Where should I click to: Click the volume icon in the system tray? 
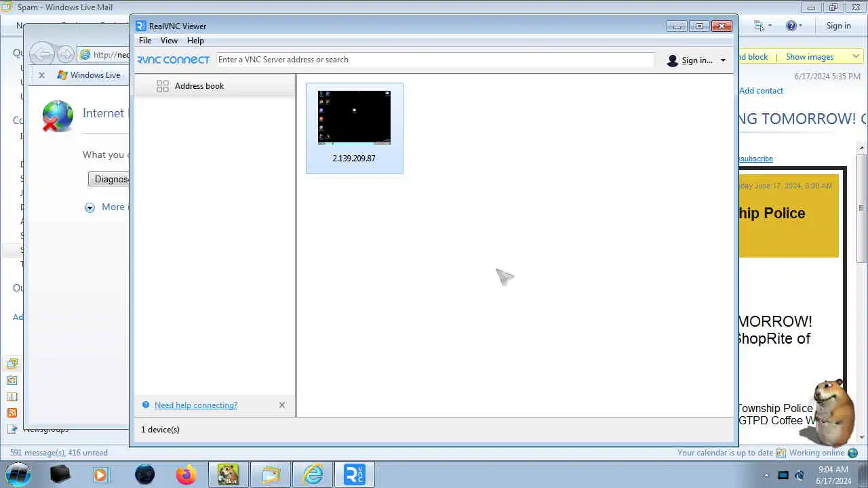coord(800,475)
